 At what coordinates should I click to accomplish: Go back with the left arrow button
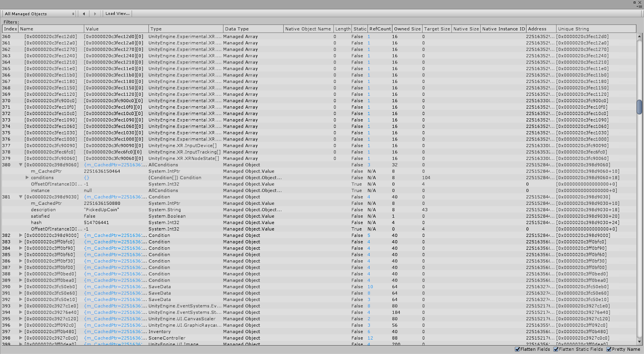[x=84, y=14]
